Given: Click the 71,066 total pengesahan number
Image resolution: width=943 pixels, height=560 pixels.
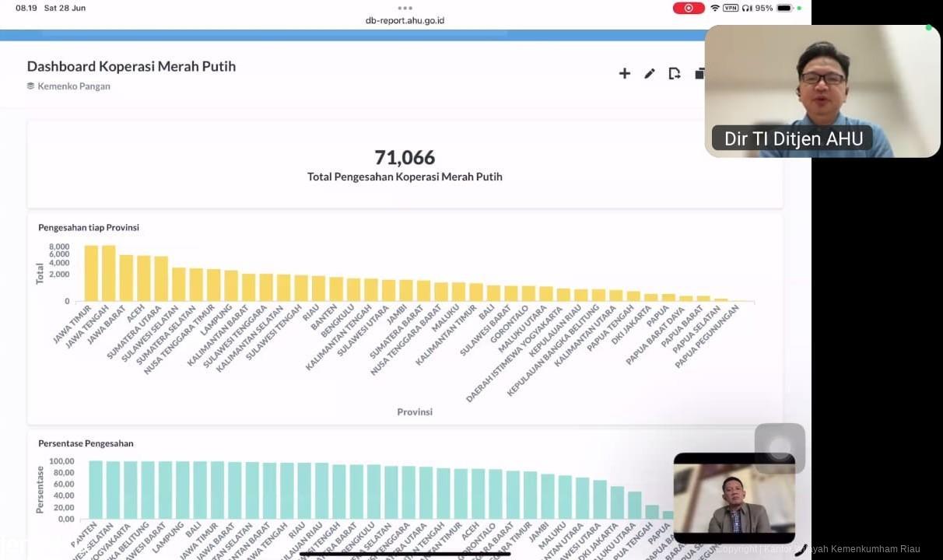Looking at the screenshot, I should coord(405,158).
